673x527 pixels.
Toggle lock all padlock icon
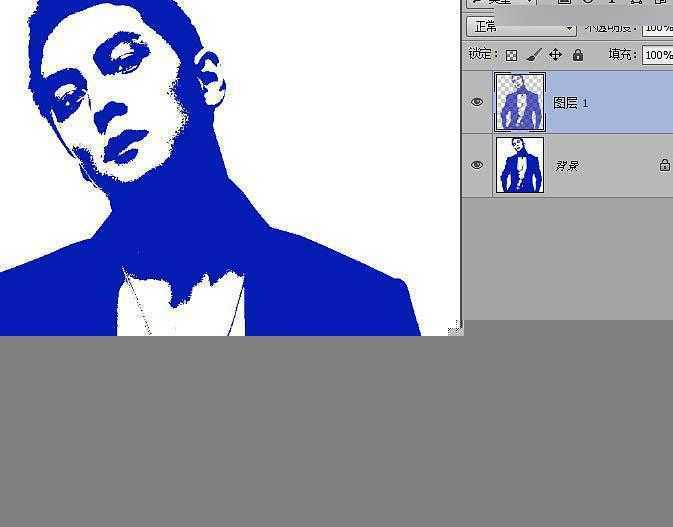pos(578,55)
